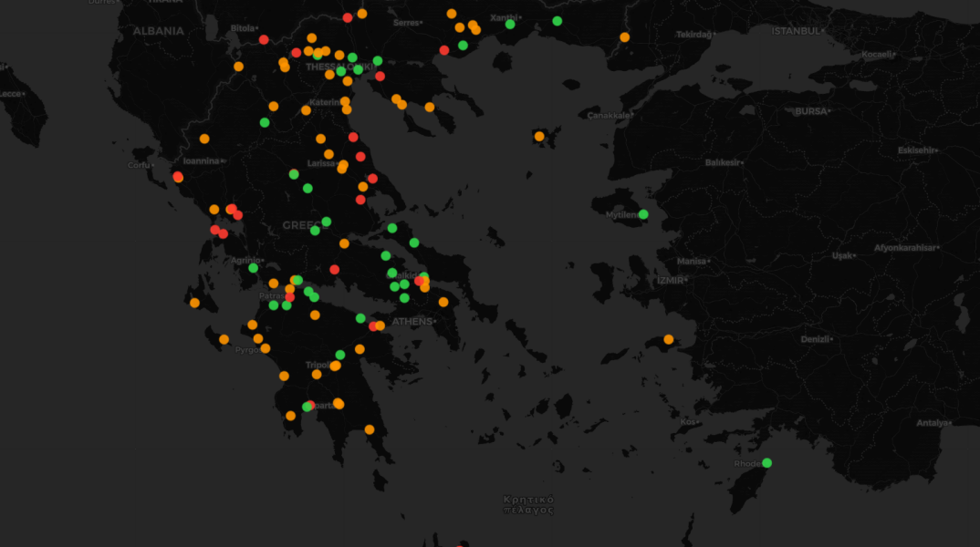Select the red marker near Corfu
The height and width of the screenshot is (547, 980).
(x=178, y=177)
